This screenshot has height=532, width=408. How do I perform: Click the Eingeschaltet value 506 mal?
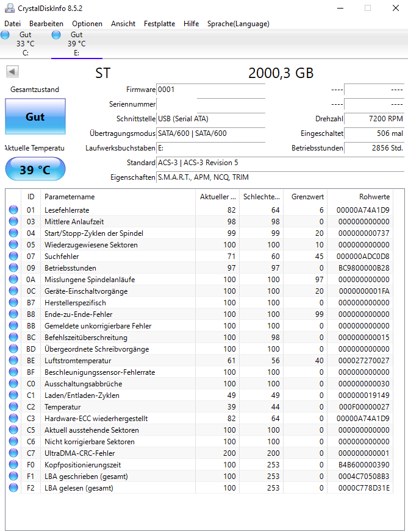click(x=374, y=133)
